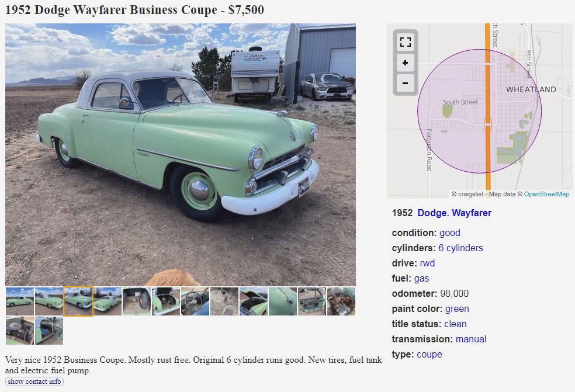575x392 pixels.
Task: Open the OpenStreetMap attribution link
Action: 546,194
